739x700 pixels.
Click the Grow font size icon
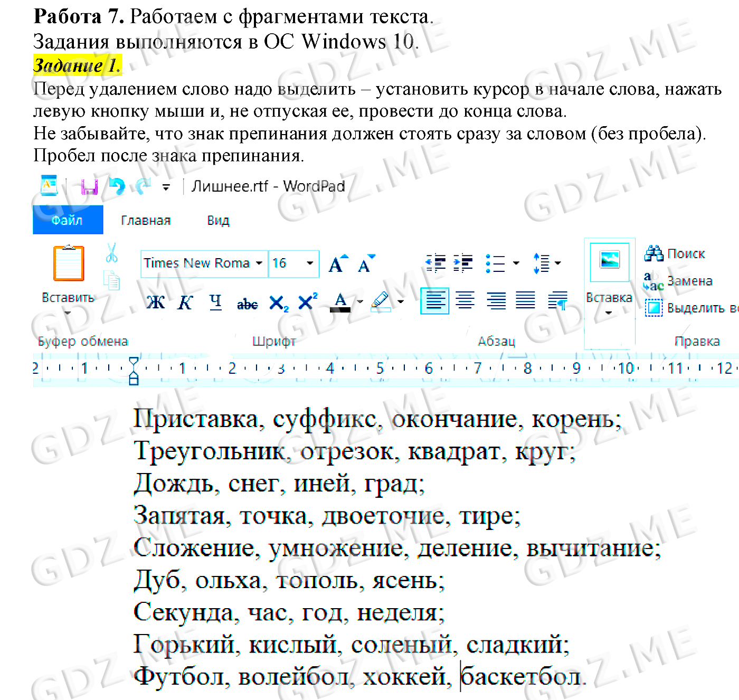[338, 263]
